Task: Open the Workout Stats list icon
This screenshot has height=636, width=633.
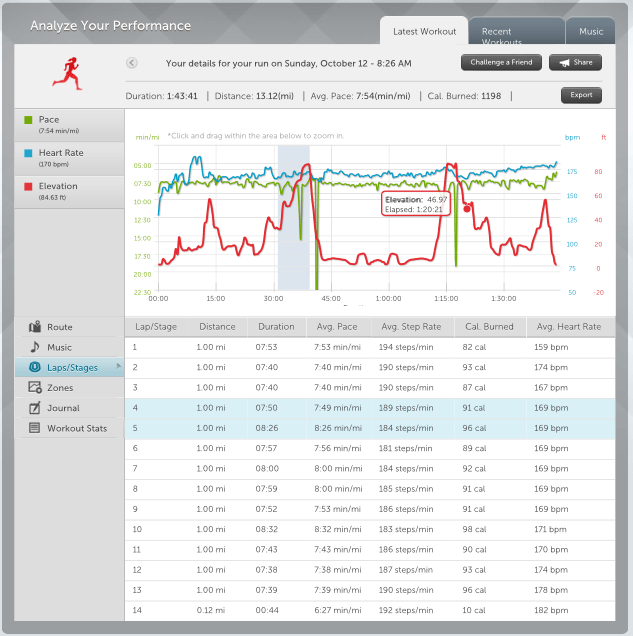Action: 35,428
